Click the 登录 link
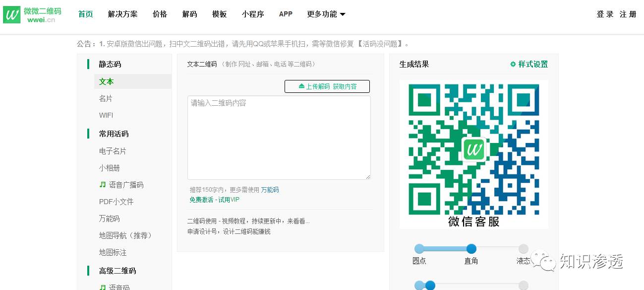The image size is (644, 290). point(605,14)
